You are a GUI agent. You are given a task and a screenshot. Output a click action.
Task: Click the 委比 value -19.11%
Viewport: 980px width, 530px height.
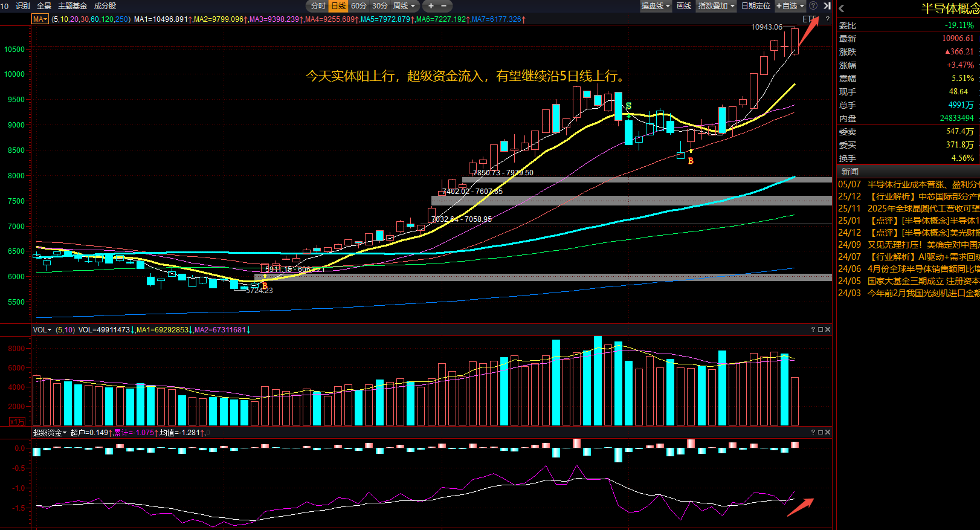[x=959, y=25]
